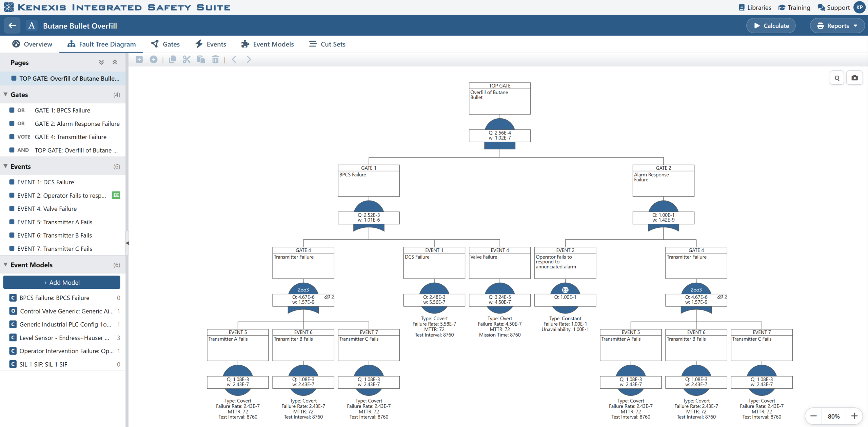868x427 pixels.
Task: Open the Training link
Action: pyautogui.click(x=794, y=7)
